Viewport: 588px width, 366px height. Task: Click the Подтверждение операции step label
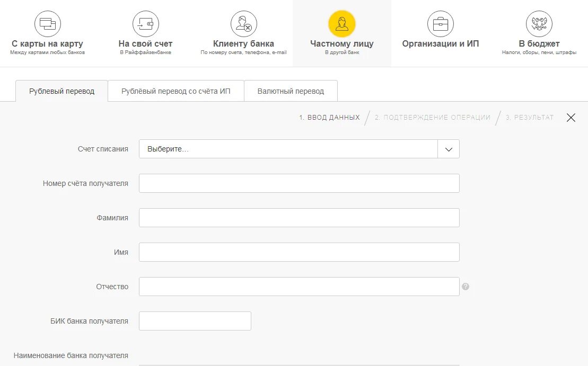pos(433,118)
